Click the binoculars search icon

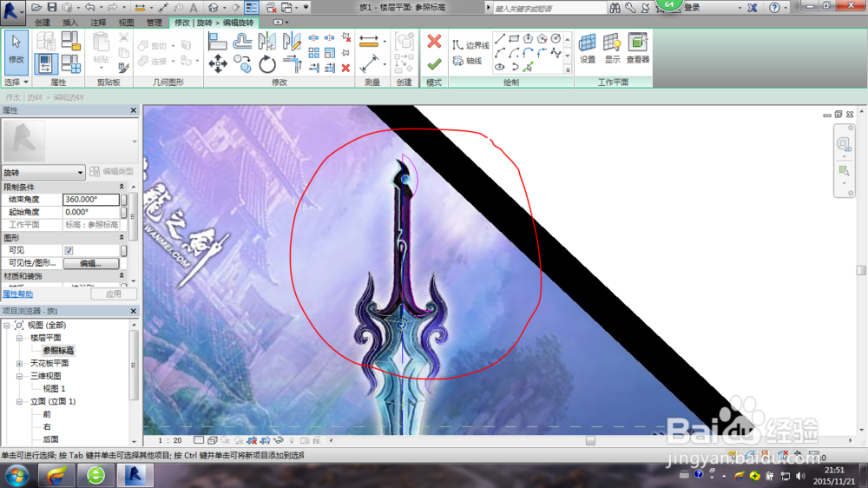615,8
